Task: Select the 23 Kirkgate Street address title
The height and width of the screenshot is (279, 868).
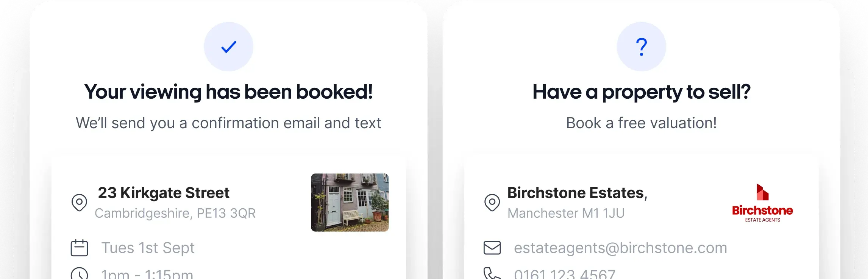Action: (x=164, y=193)
